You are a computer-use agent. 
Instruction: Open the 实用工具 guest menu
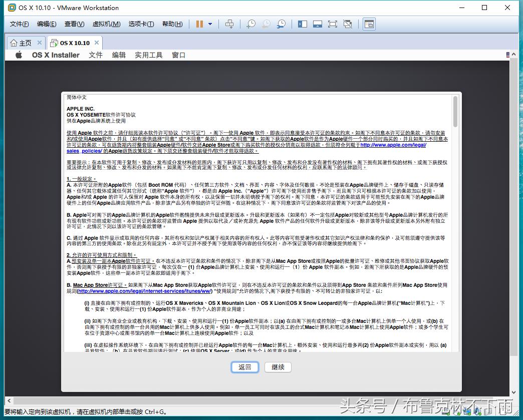point(148,55)
